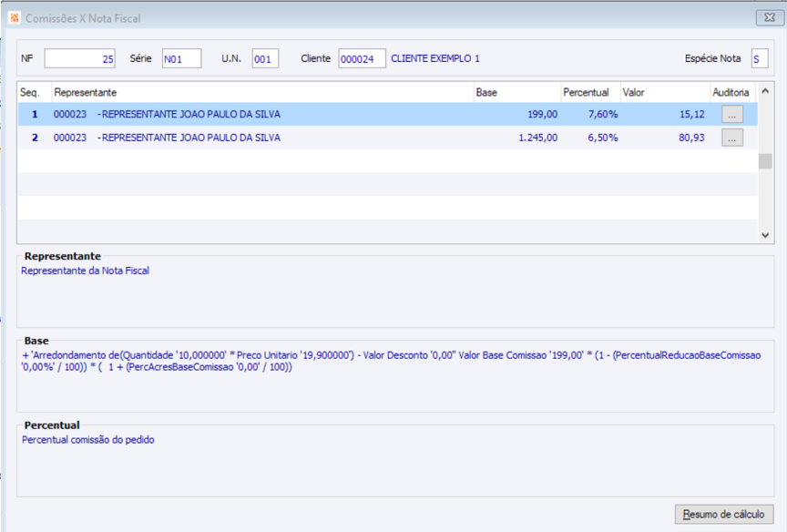The width and height of the screenshot is (787, 532).
Task: Select row with sequence number 1
Action: (x=387, y=115)
